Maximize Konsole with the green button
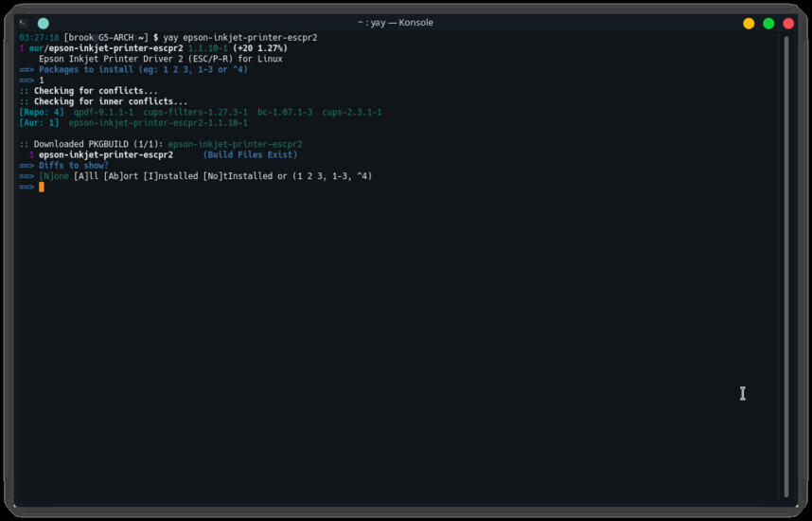The image size is (812, 521). click(x=768, y=24)
